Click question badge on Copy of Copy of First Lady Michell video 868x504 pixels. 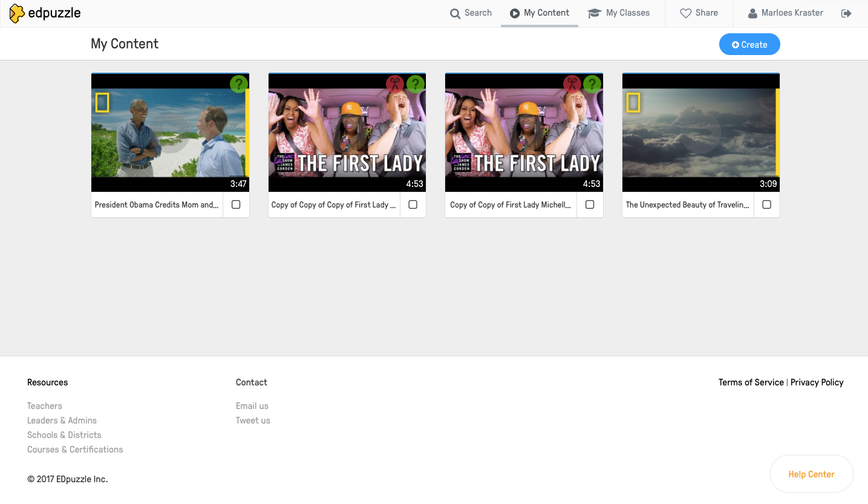point(592,83)
